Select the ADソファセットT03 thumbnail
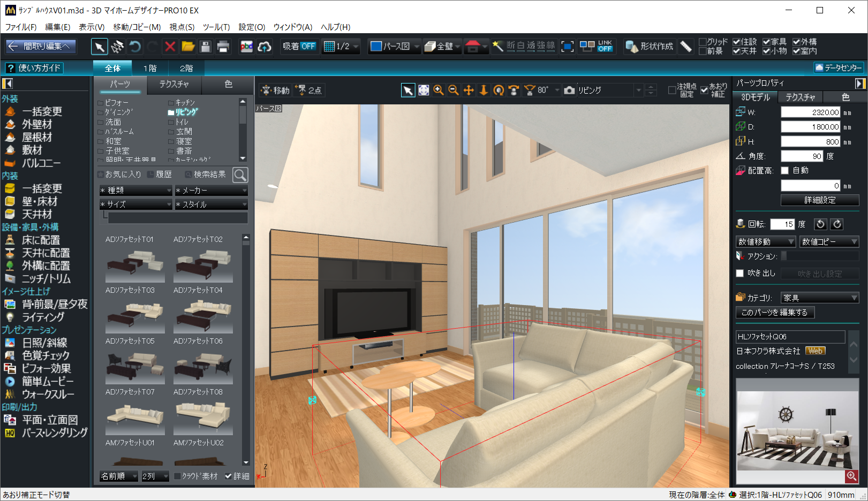The width and height of the screenshot is (868, 501). (x=135, y=316)
